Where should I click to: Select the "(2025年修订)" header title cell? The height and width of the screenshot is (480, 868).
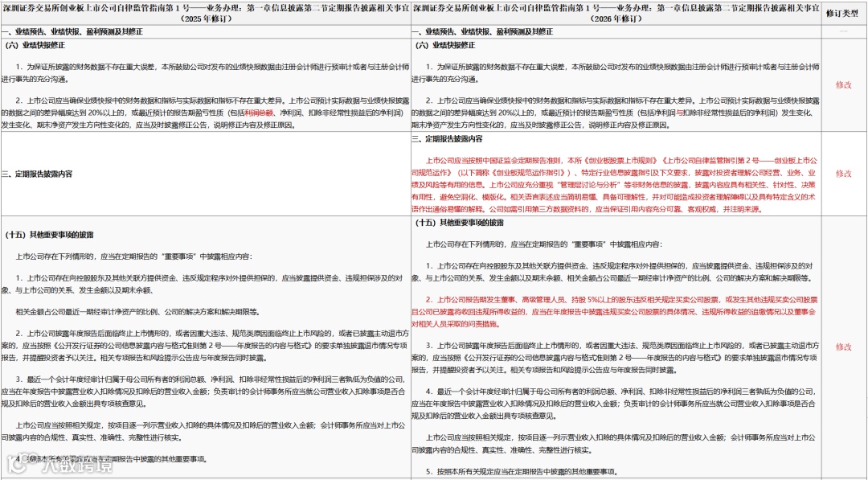point(206,13)
